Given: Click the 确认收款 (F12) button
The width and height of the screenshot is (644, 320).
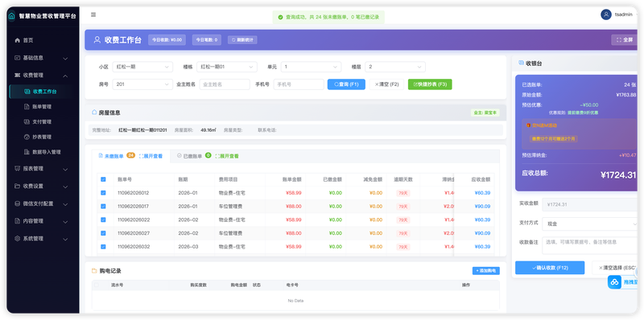Looking at the screenshot, I should [x=550, y=268].
